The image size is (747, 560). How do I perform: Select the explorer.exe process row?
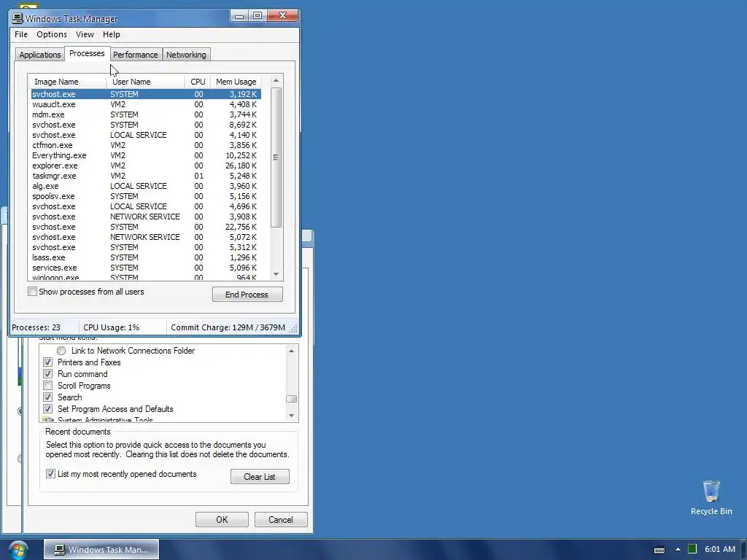pyautogui.click(x=145, y=166)
